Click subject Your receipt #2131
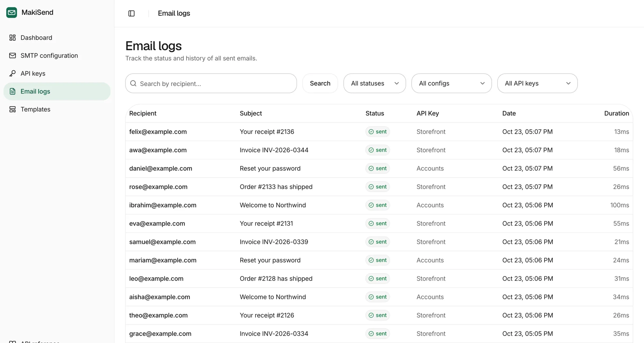The image size is (644, 343). (266, 223)
